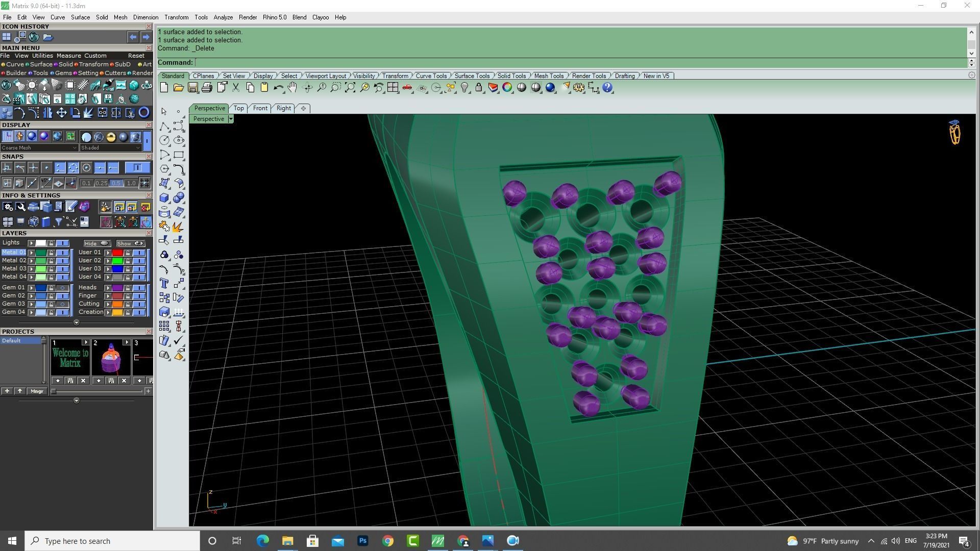Click the Cut scissors icon

click(x=236, y=88)
